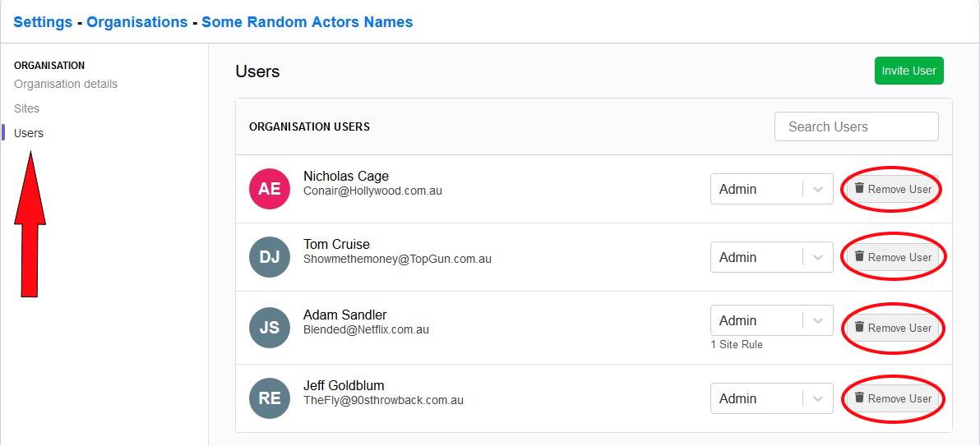Open Organisation details in the sidebar

[66, 84]
